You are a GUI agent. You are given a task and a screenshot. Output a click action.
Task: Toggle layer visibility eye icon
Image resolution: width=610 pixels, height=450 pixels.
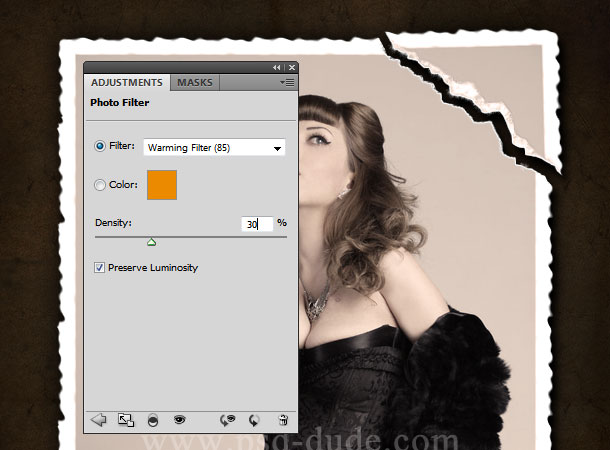pyautogui.click(x=179, y=419)
